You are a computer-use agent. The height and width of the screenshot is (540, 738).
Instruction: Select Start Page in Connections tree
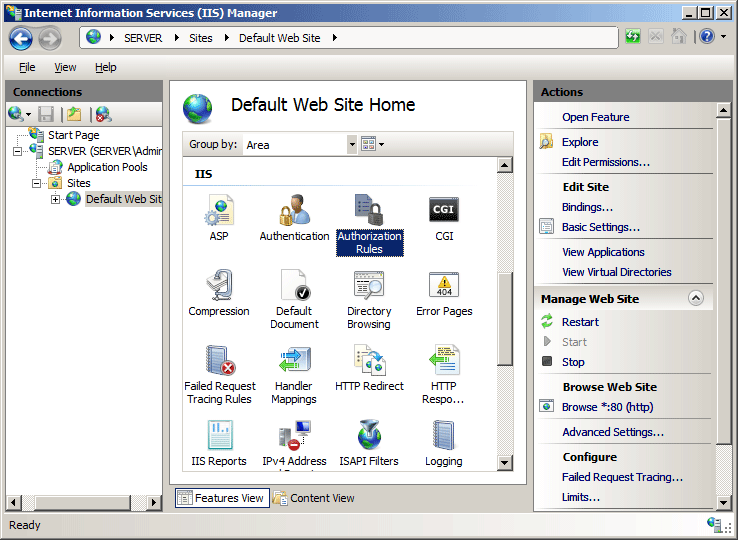(73, 135)
